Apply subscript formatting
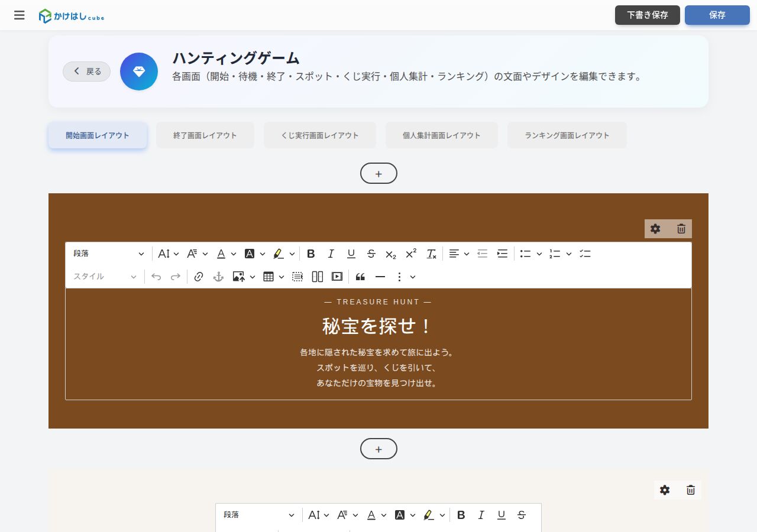 coord(391,254)
